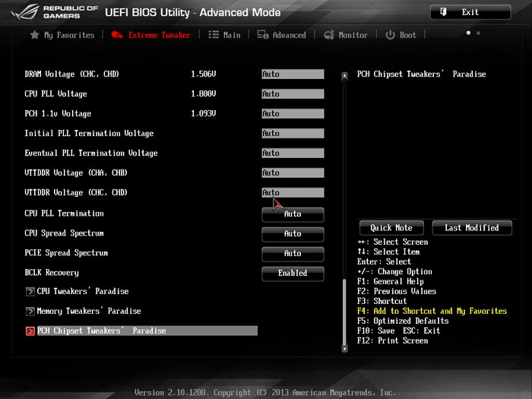The width and height of the screenshot is (532, 399).
Task: Click the Extreme Tweaker tab icon
Action: (117, 35)
